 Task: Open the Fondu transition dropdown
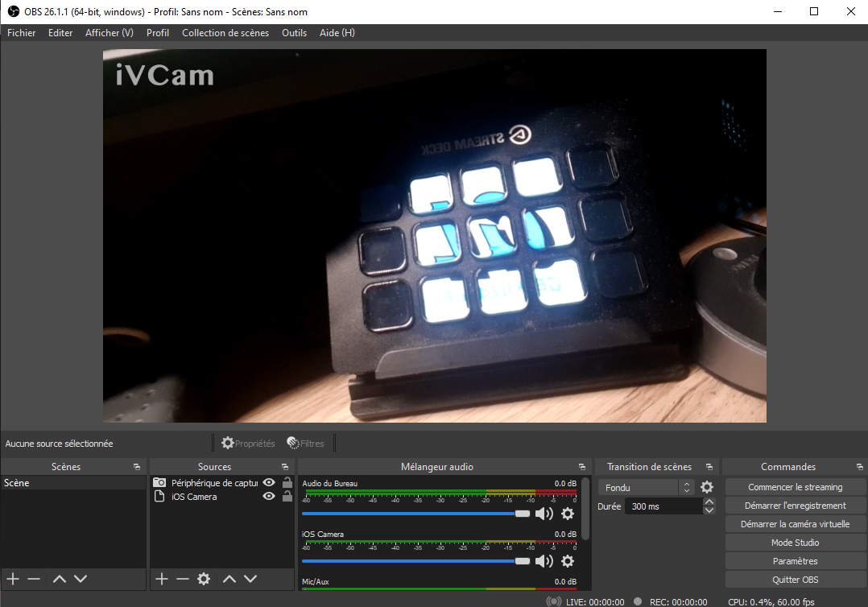click(646, 488)
